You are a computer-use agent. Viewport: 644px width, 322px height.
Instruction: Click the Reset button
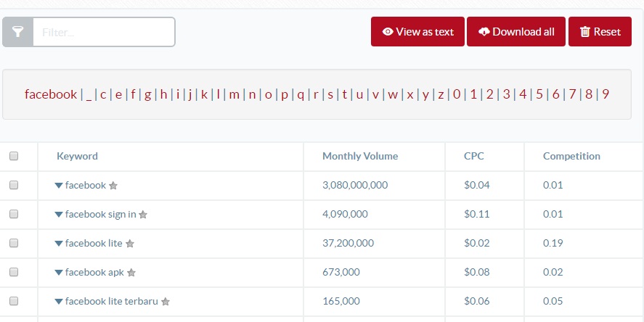click(600, 32)
